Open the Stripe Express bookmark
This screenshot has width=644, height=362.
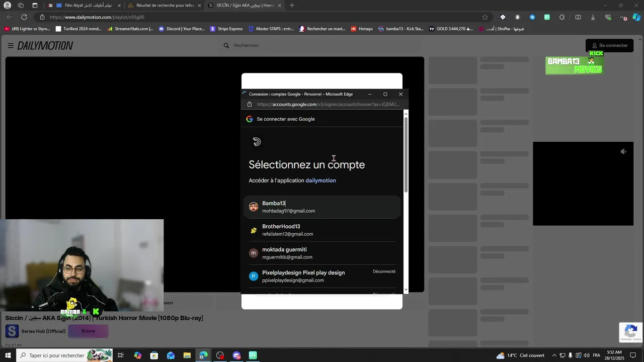226,29
